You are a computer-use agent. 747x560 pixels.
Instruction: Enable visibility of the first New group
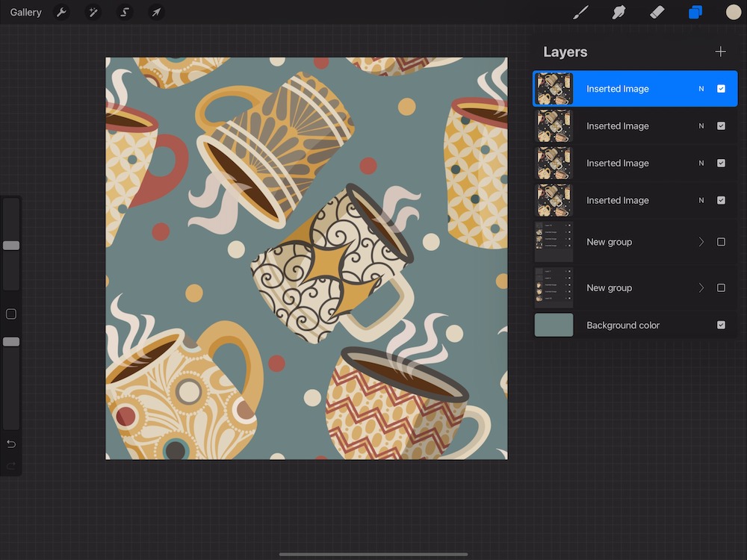point(721,242)
